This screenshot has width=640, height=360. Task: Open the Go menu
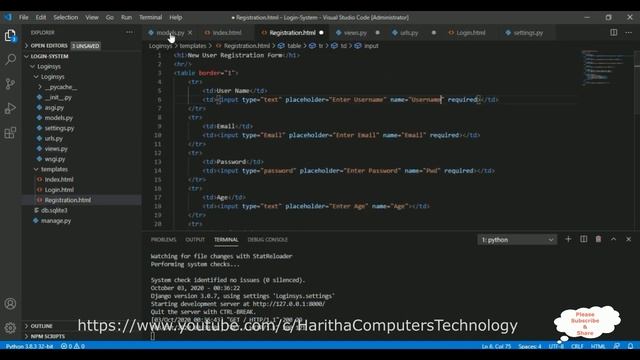109,17
